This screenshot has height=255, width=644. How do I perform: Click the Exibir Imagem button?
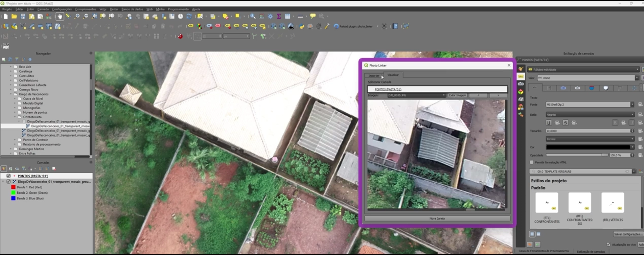(x=457, y=95)
